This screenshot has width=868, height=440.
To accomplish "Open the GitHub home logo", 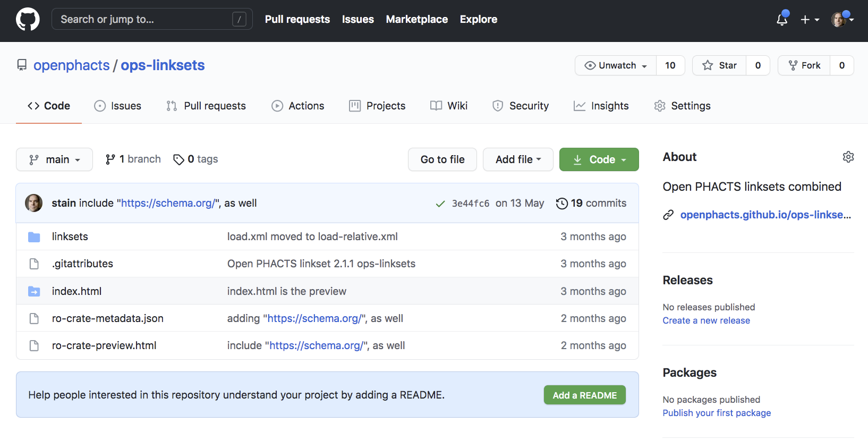I will pyautogui.click(x=28, y=19).
